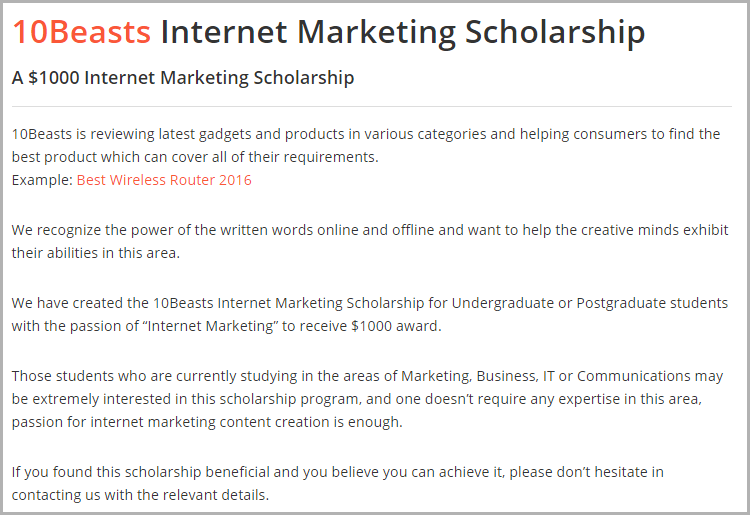Viewport: 750px width, 515px height.
Task: Click the line best product which can cover
Action: (195, 157)
